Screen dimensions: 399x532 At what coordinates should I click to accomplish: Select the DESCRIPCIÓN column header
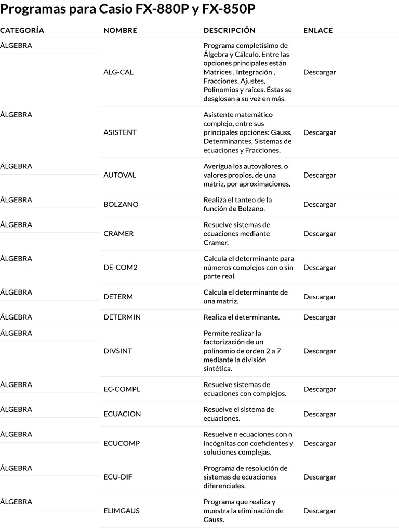(229, 30)
